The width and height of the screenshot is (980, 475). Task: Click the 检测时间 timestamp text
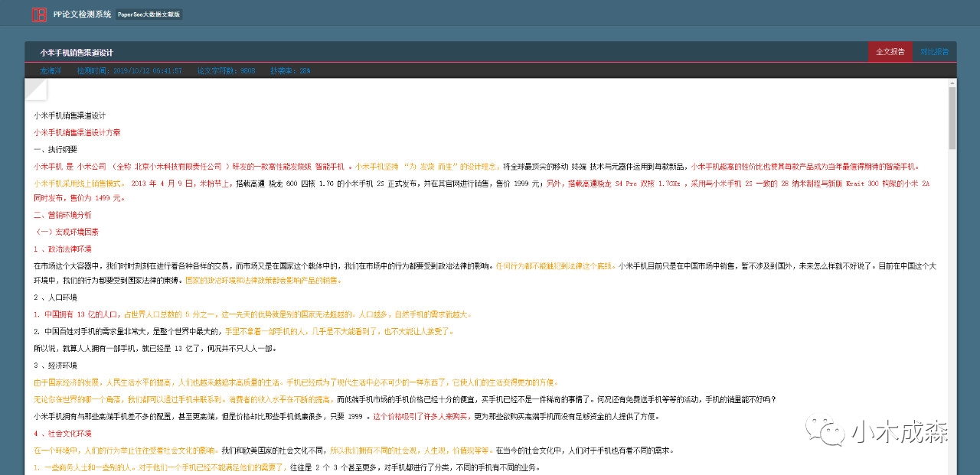[x=129, y=70]
